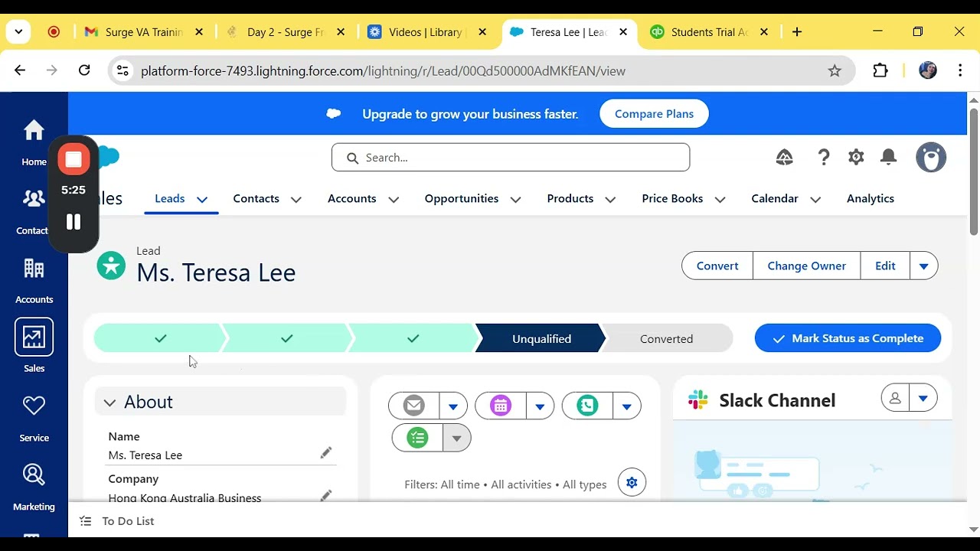Open the Chrome profile avatar
Viewport: 980px width, 551px height.
(928, 70)
